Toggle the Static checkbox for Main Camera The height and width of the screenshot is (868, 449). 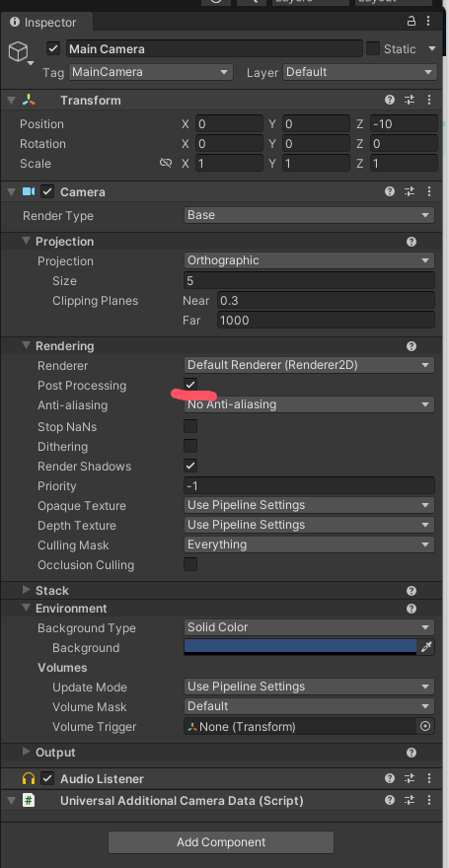point(373,48)
